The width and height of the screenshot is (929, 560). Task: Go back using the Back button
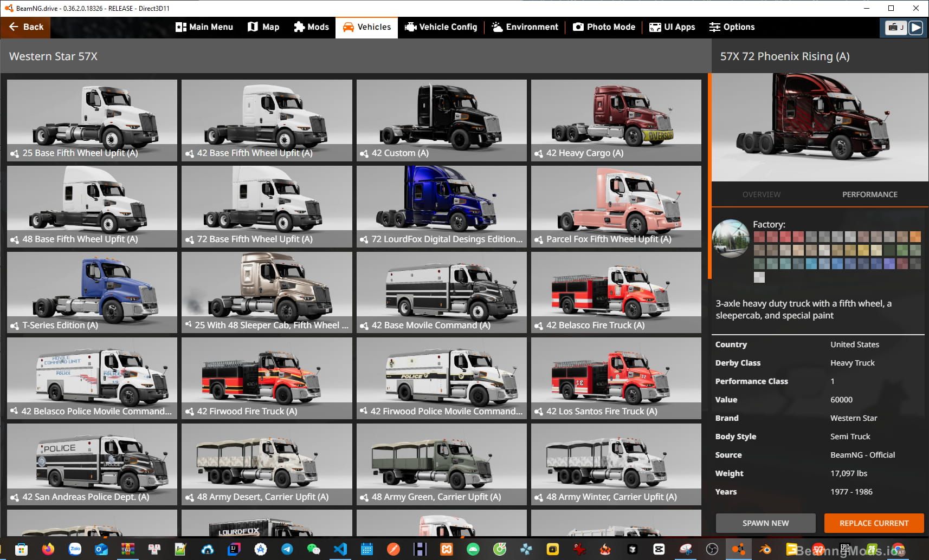[25, 27]
